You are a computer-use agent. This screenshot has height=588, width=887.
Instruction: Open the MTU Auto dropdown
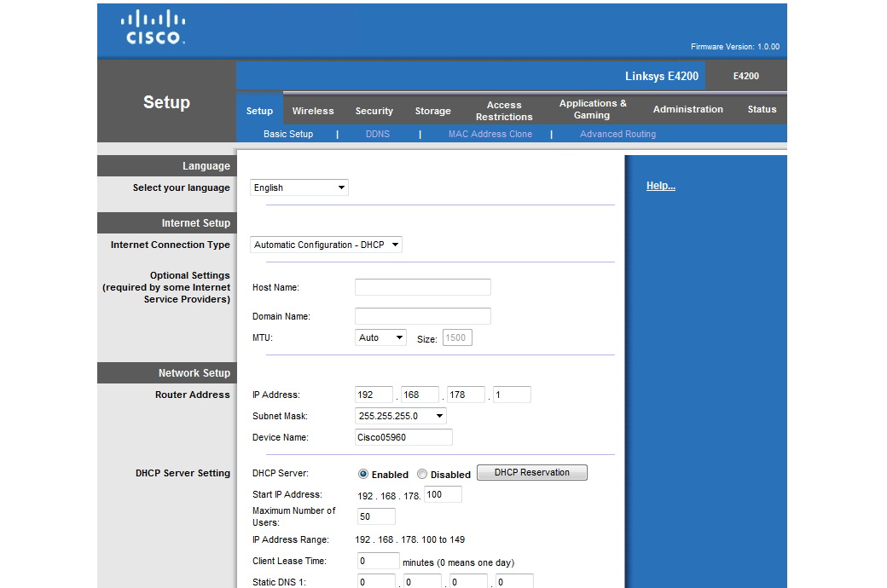[x=380, y=337]
